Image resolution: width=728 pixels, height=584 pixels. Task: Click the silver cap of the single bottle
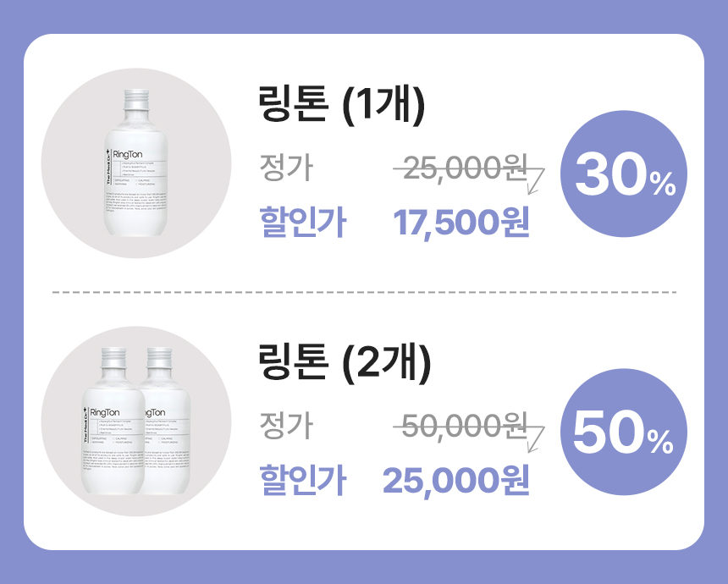pos(136,100)
